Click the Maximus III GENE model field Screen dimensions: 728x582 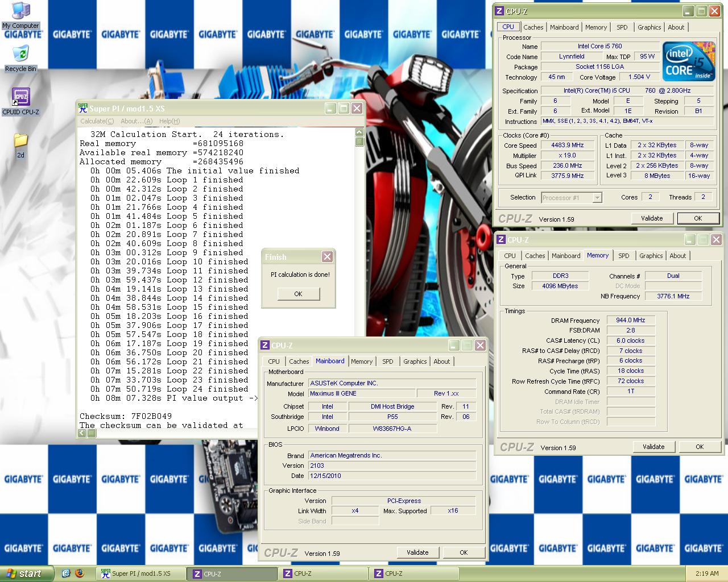(x=362, y=393)
